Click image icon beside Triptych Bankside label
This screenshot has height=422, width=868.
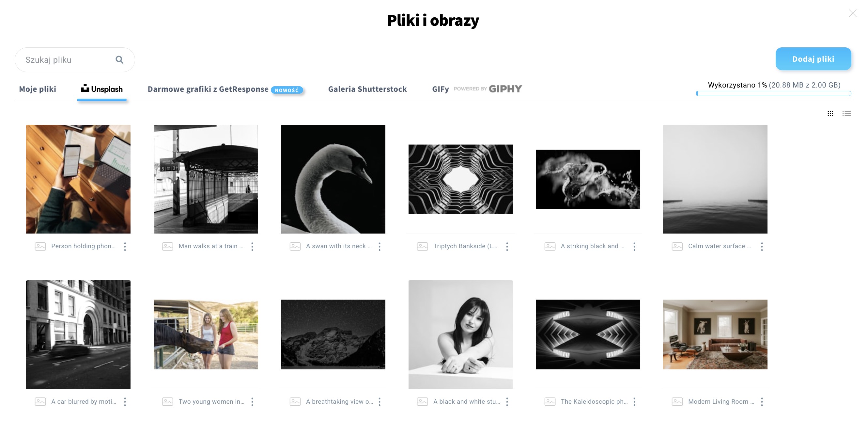pos(422,246)
